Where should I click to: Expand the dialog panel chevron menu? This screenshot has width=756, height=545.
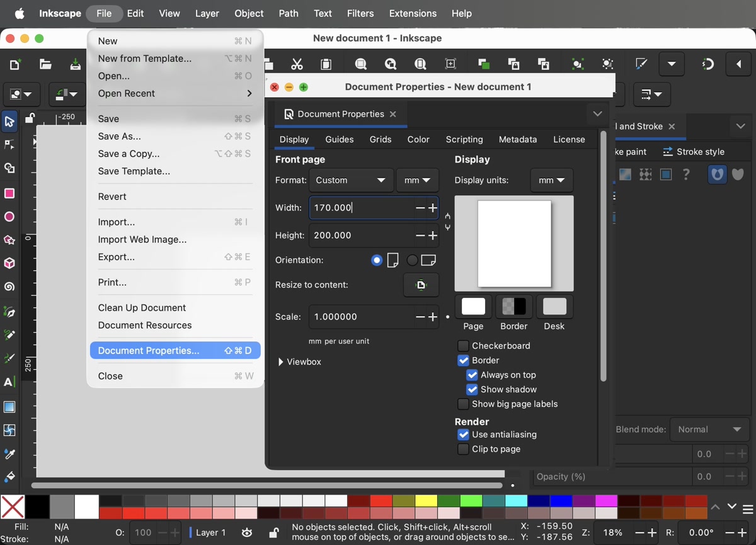597,114
